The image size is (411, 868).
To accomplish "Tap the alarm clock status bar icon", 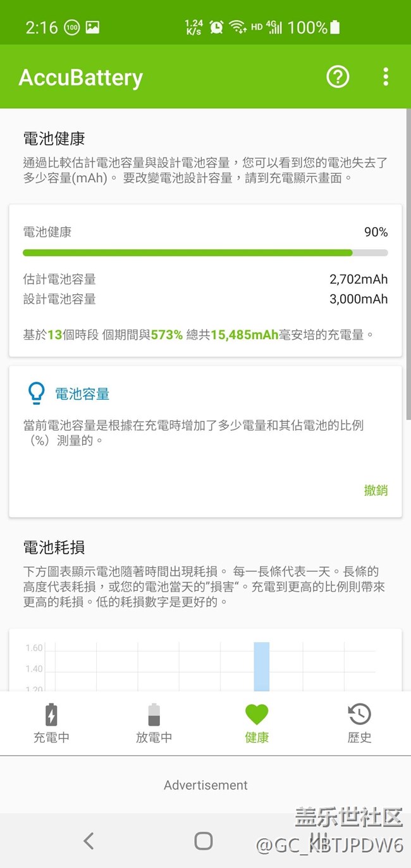I will coord(216,27).
